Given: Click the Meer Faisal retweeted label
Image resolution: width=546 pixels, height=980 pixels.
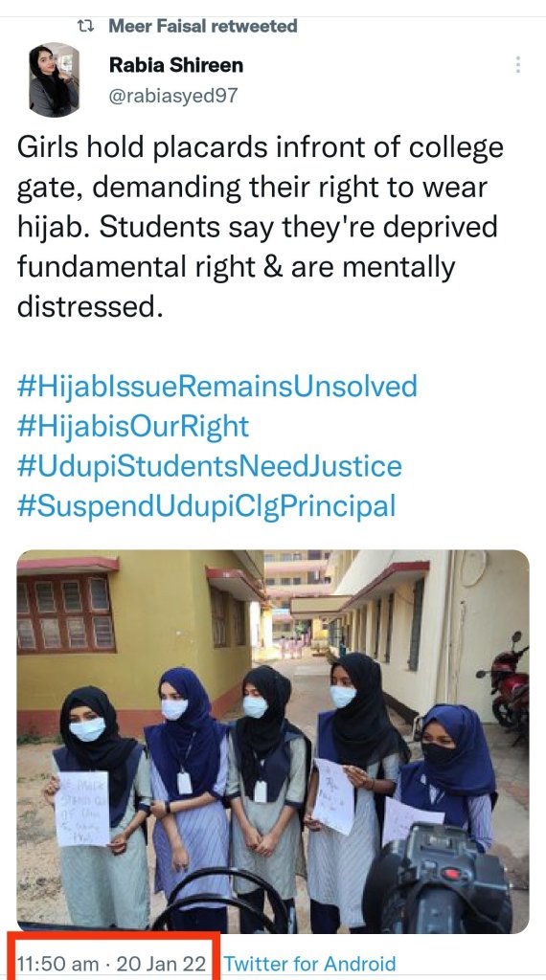Looking at the screenshot, I should pos(203,26).
